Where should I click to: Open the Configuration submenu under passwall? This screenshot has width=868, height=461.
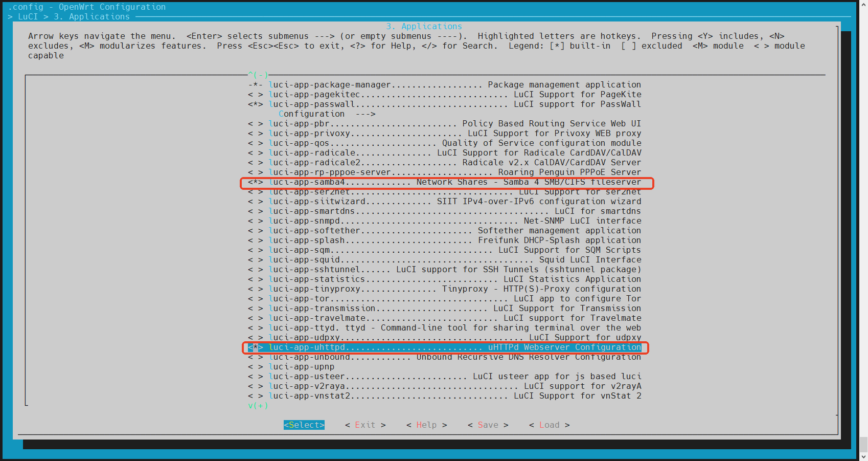[327, 114]
